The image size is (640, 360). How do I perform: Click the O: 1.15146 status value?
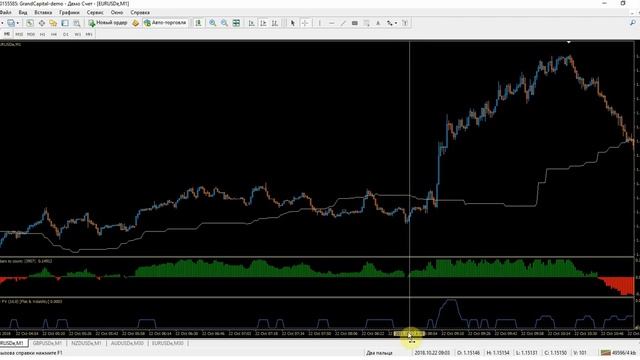point(468,353)
